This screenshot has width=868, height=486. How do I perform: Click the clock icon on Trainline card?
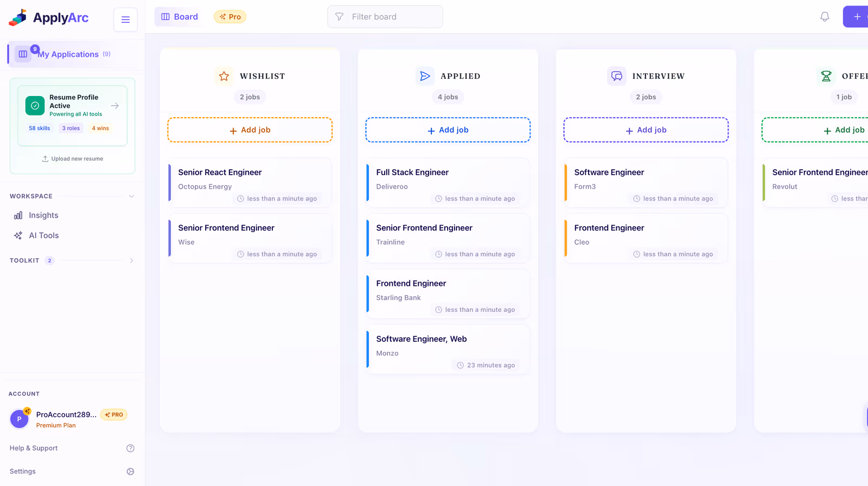coord(438,254)
